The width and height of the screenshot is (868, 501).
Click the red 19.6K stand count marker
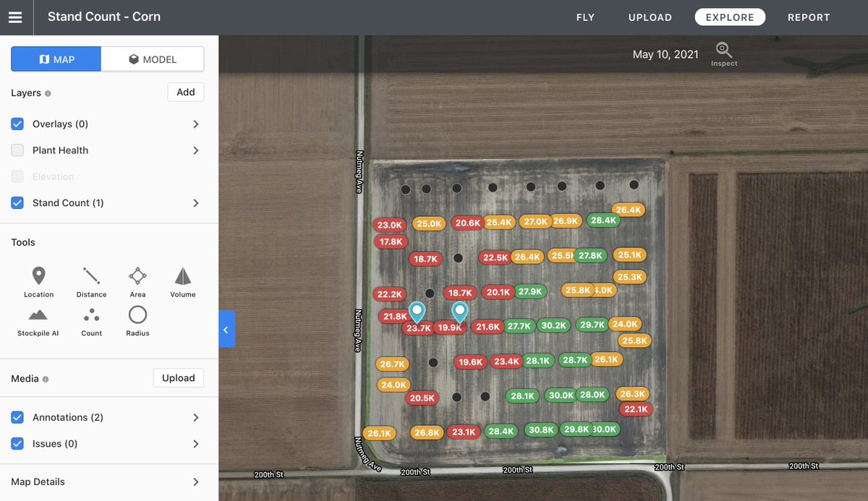coord(470,362)
